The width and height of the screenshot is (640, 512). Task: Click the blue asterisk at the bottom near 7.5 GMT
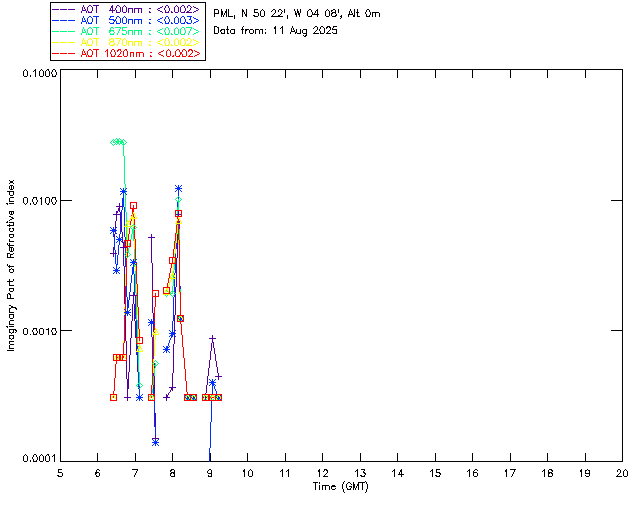click(156, 441)
